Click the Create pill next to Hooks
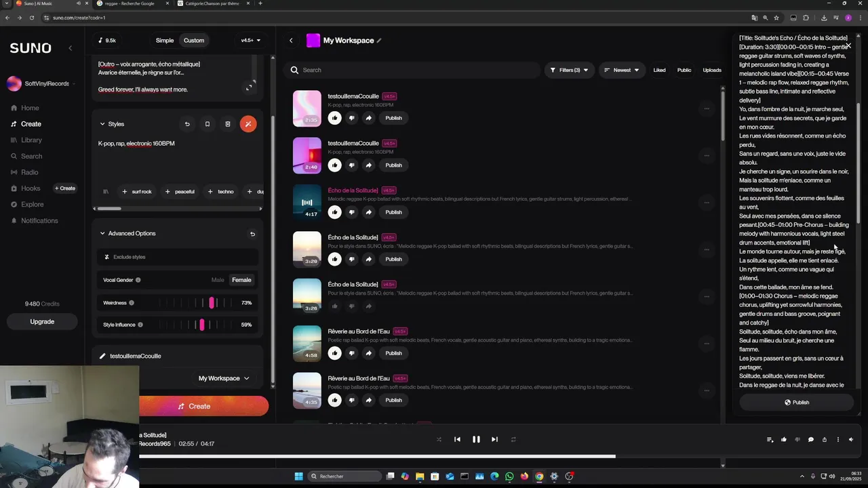Image resolution: width=868 pixels, height=488 pixels. pos(65,188)
